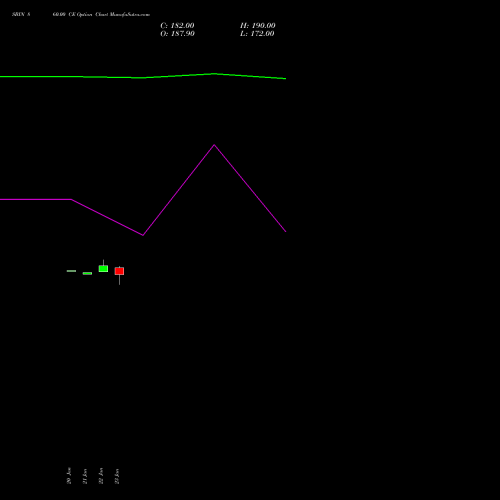Click the red candlestick body

[x=119, y=271]
